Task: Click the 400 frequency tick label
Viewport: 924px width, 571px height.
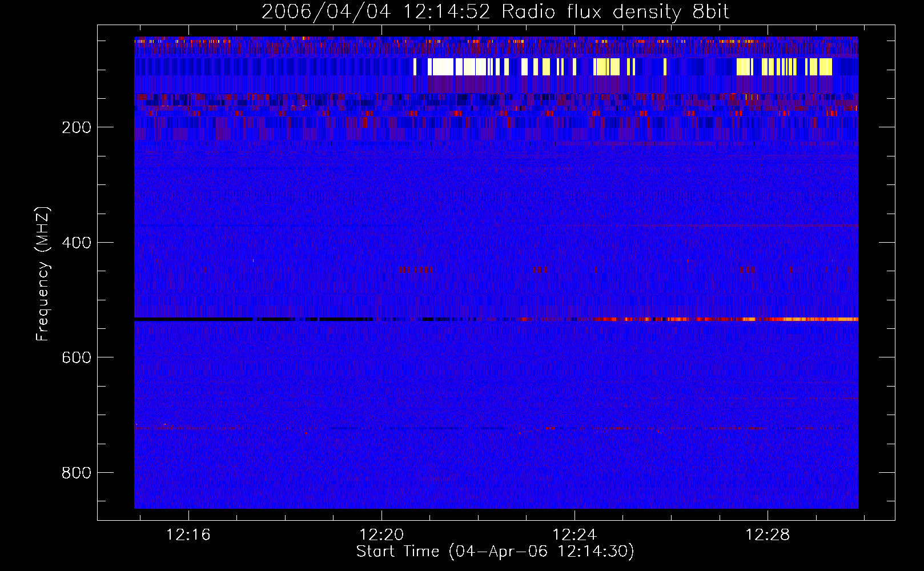Action: tap(77, 243)
